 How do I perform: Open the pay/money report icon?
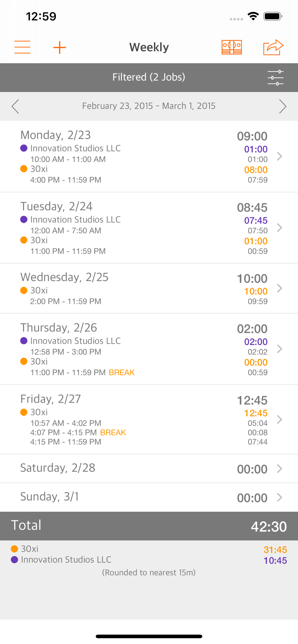coord(232,47)
